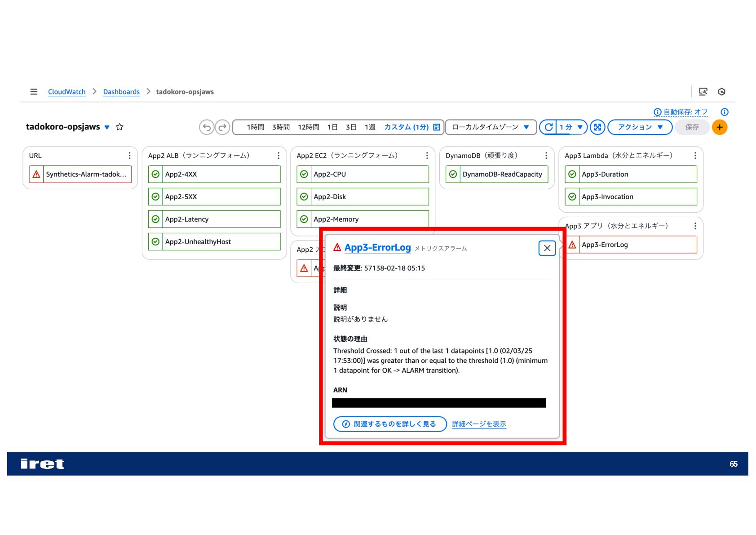
Task: Click the alarm icon partially hidden behind popup
Action: pos(304,268)
